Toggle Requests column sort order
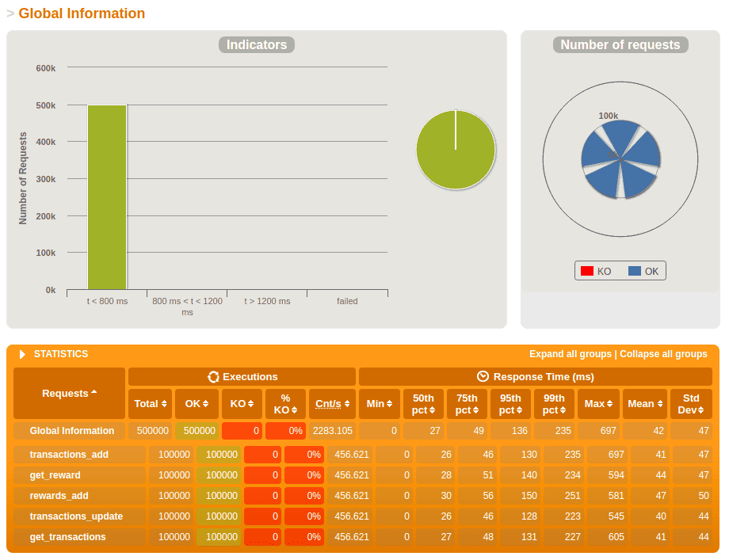Viewport: 729px width, 560px height. point(69,393)
